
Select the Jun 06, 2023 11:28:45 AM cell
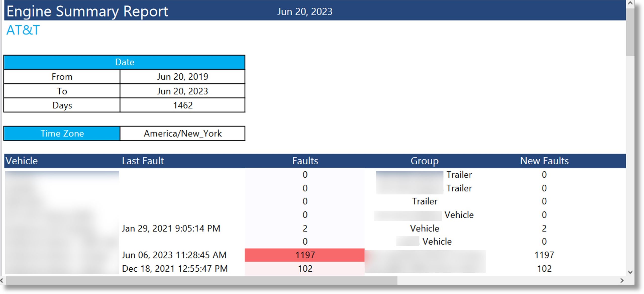[x=174, y=255]
